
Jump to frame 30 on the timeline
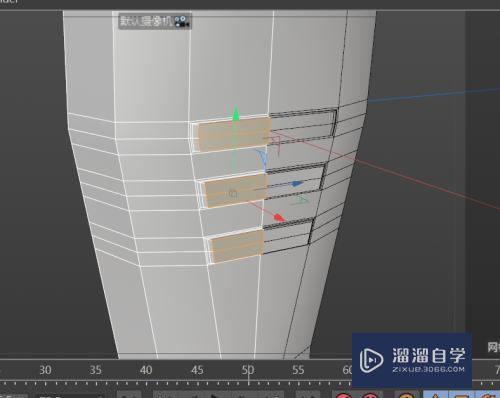click(45, 370)
